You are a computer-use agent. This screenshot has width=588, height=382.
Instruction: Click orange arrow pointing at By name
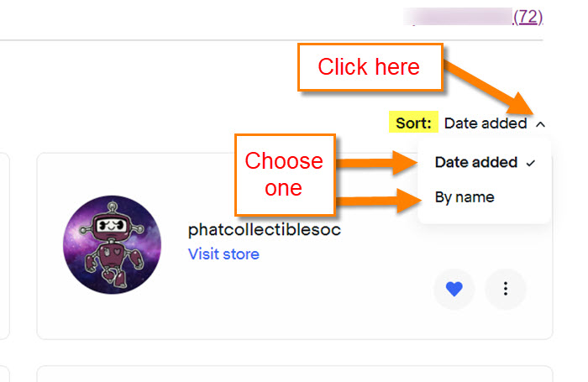pyautogui.click(x=378, y=201)
